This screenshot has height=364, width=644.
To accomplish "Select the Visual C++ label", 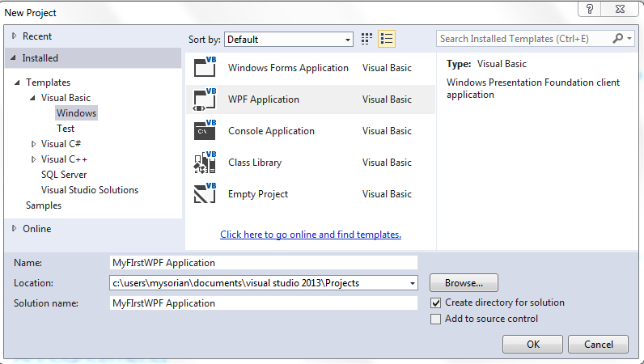I will click(64, 159).
